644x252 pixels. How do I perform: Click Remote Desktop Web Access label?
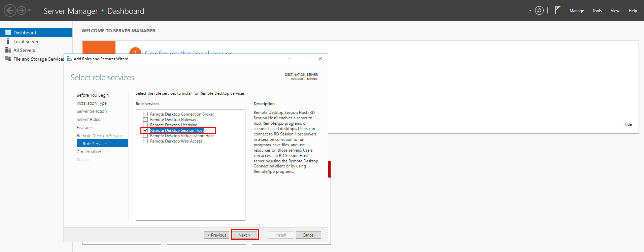tap(176, 141)
